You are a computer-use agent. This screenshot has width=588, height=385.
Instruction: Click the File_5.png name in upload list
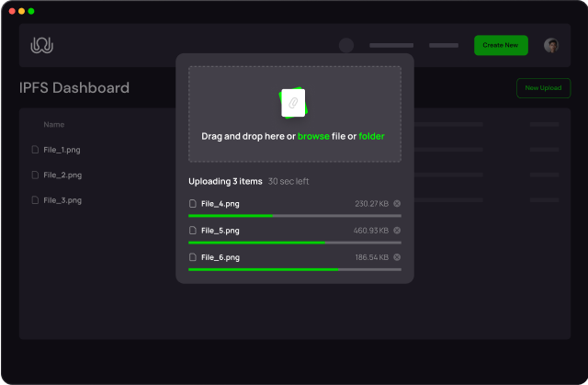click(x=220, y=231)
